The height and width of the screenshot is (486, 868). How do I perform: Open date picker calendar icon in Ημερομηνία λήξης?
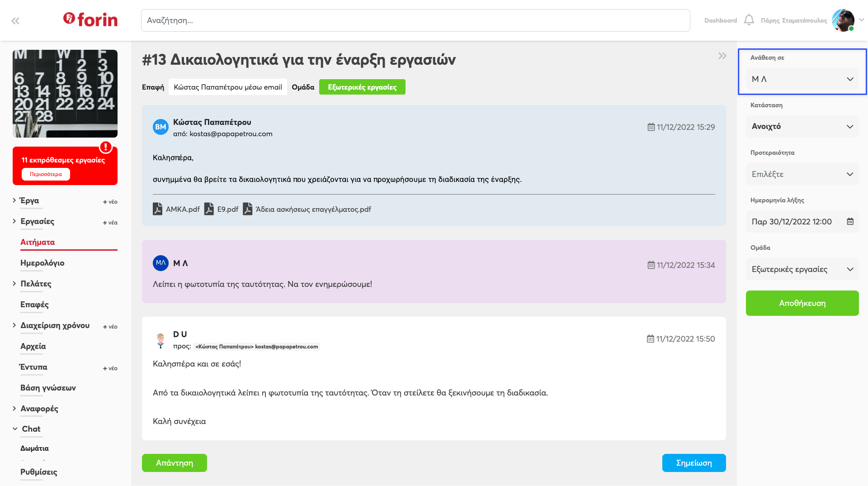(x=850, y=222)
